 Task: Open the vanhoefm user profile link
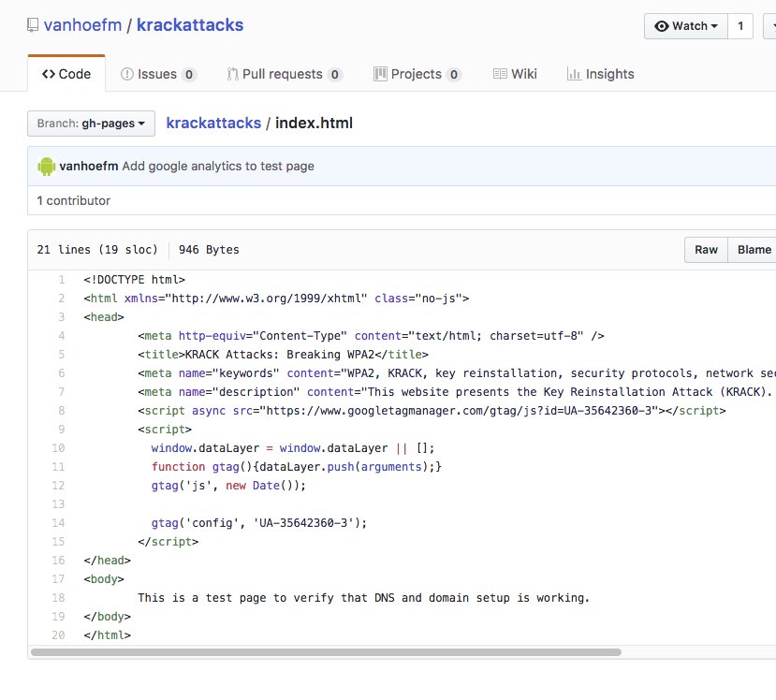coord(82,25)
